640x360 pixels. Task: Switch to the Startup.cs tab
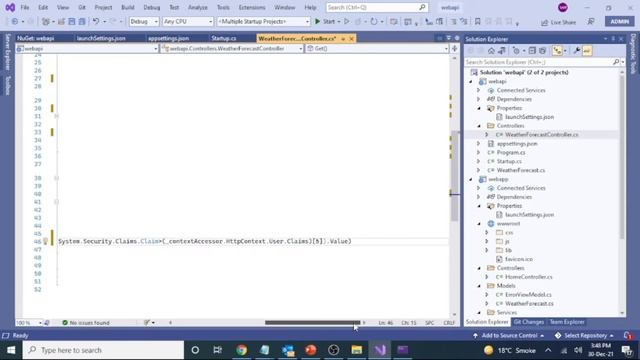pos(224,38)
